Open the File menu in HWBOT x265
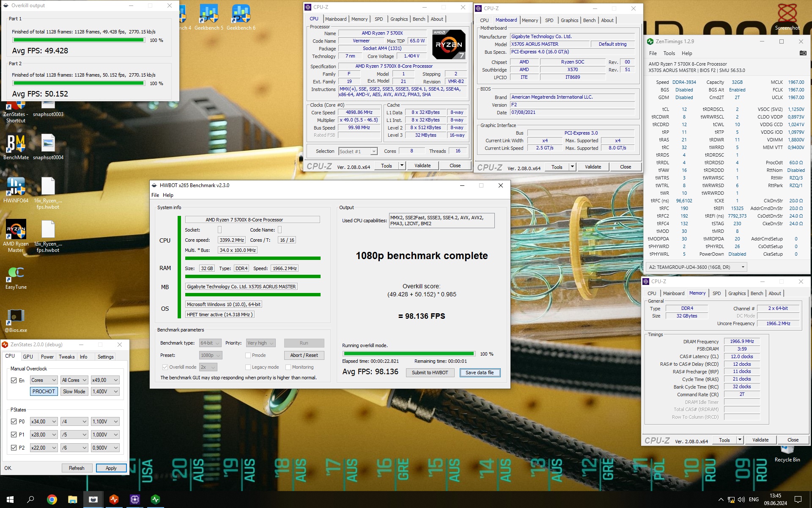 [155, 195]
